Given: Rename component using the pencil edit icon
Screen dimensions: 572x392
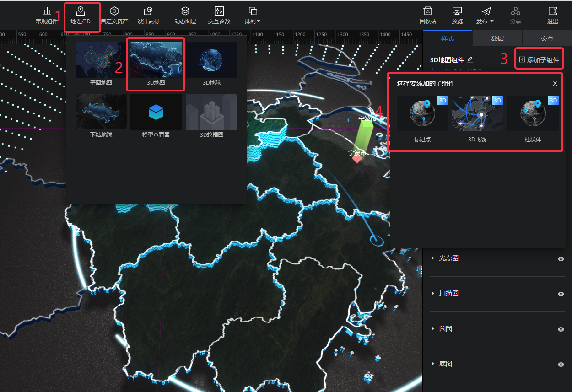Looking at the screenshot, I should coord(470,60).
